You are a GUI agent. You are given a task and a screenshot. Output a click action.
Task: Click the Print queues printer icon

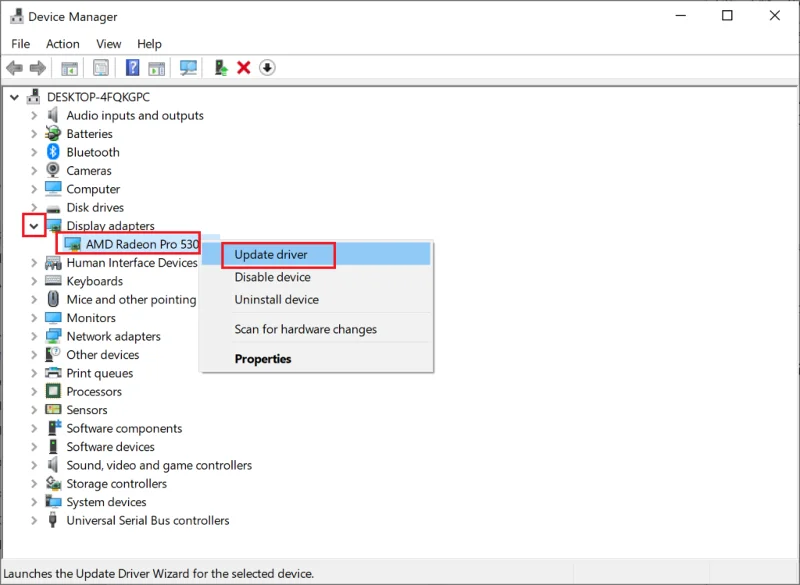pos(53,373)
